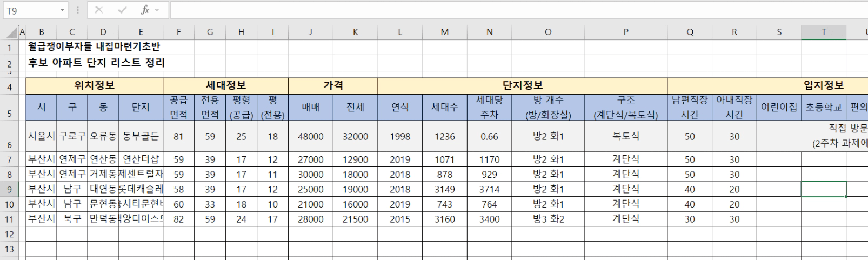The image size is (868, 260).
Task: Click the 전세 header cell
Action: [x=356, y=107]
